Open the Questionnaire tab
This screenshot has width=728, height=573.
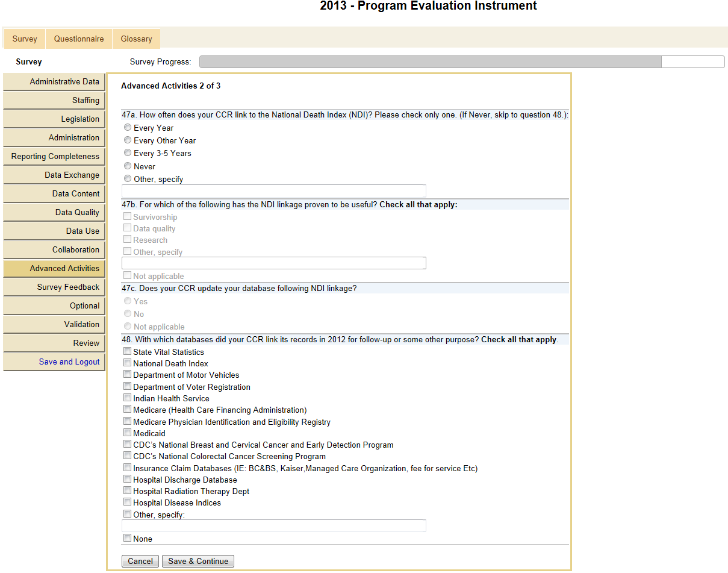tap(79, 39)
